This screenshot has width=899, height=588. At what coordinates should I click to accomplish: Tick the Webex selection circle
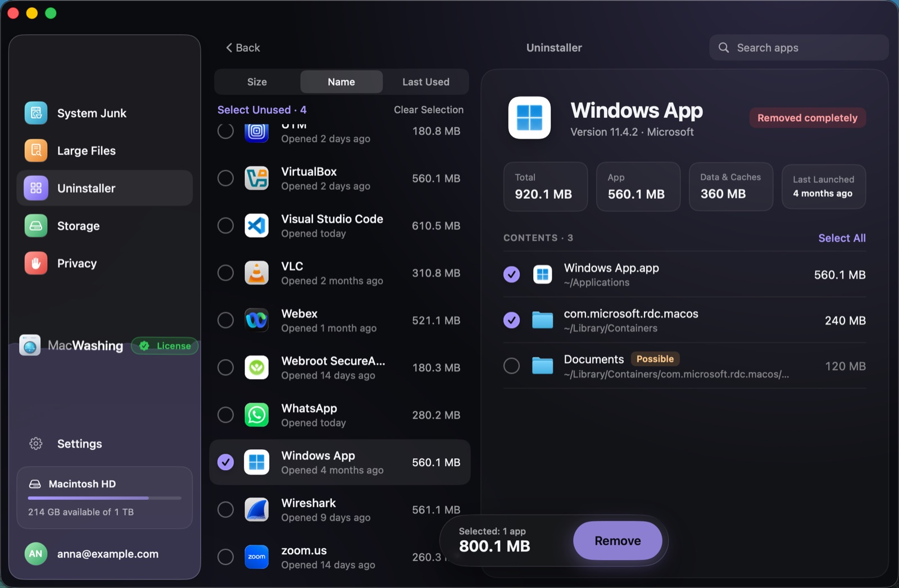pyautogui.click(x=225, y=320)
